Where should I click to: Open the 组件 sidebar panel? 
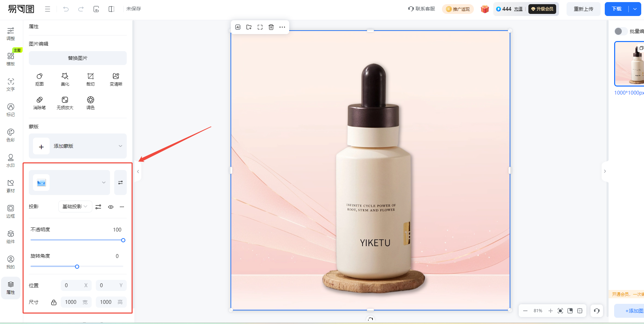coord(11,237)
